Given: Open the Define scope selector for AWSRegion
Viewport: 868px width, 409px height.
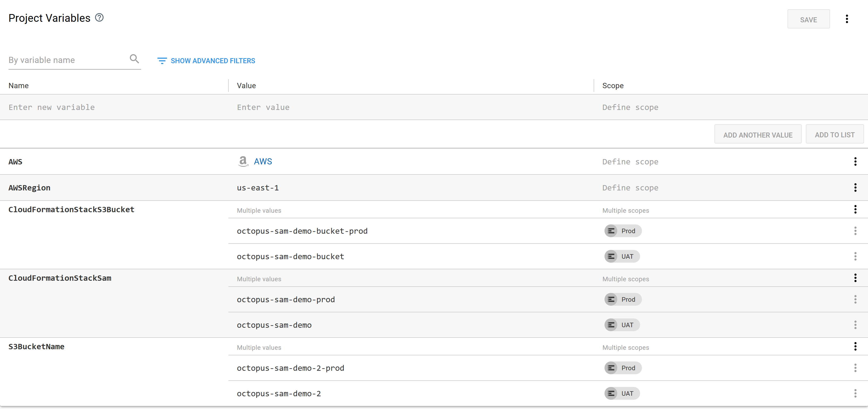Looking at the screenshot, I should [x=630, y=188].
